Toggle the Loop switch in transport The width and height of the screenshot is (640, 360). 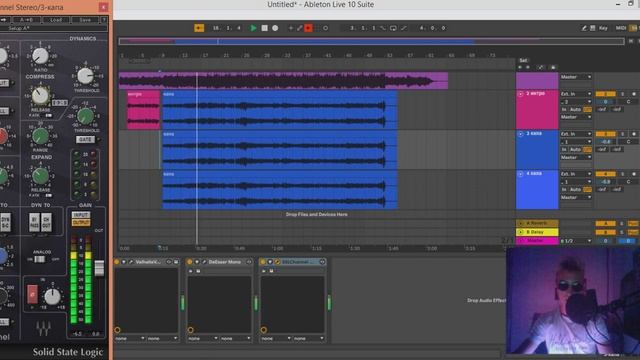393,28
